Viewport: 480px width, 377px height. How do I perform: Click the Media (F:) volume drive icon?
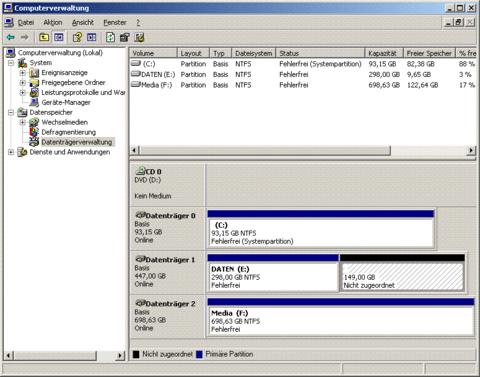click(x=136, y=84)
